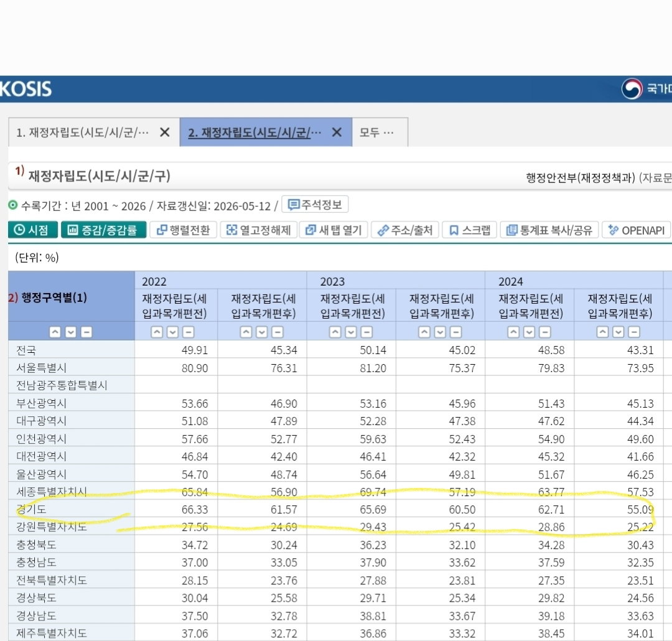Click 새 탭 열기 to open new tab

point(334,230)
